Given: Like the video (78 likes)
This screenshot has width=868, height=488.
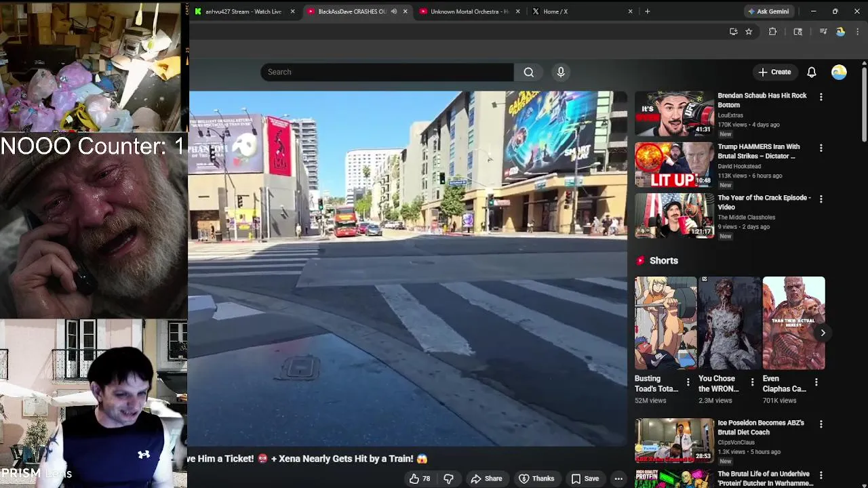Looking at the screenshot, I should 419,479.
